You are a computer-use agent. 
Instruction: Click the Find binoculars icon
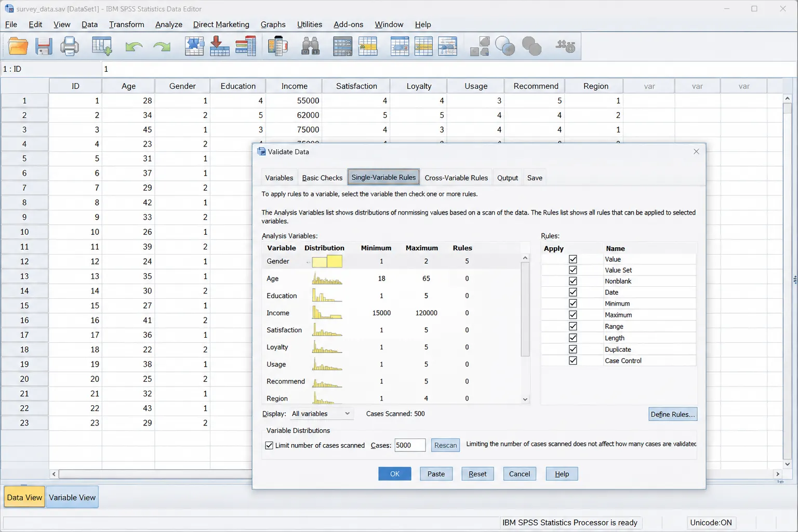tap(311, 46)
